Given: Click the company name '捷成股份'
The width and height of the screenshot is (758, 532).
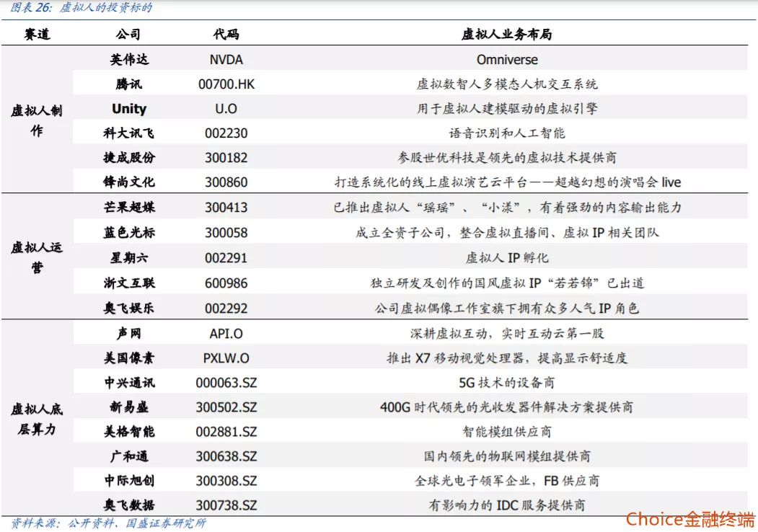Looking at the screenshot, I should click(129, 158).
